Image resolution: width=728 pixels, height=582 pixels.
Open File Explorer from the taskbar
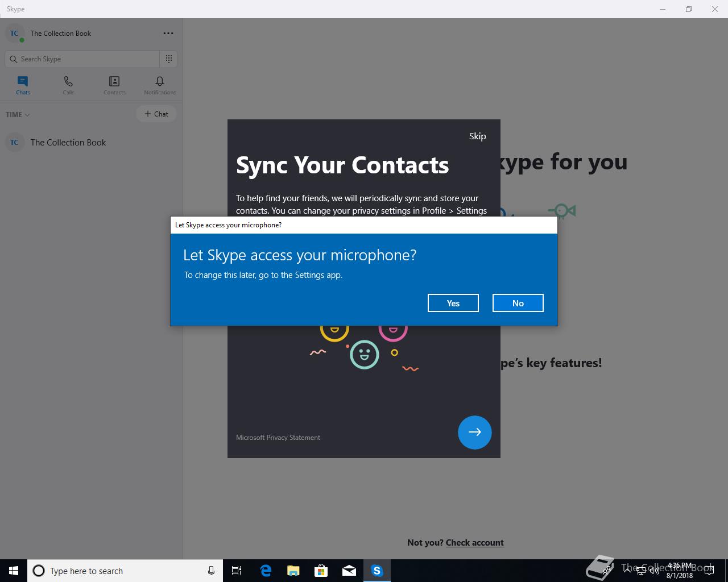pos(293,571)
